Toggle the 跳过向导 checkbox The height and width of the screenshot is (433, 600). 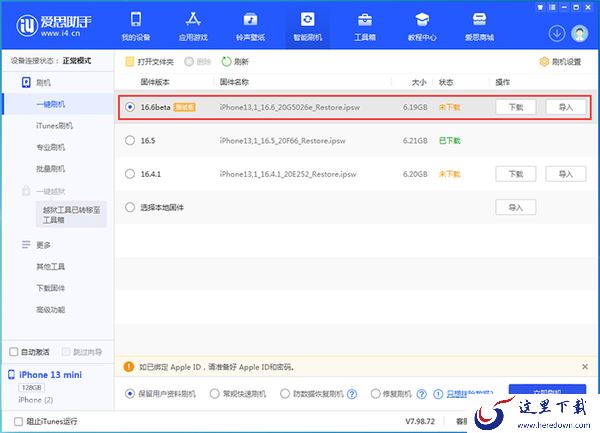tap(66, 352)
